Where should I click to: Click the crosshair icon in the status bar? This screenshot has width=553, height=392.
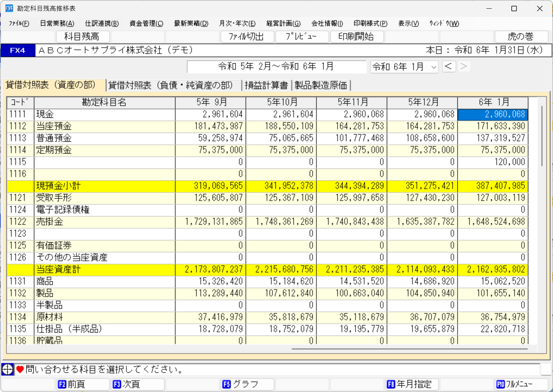point(7,369)
